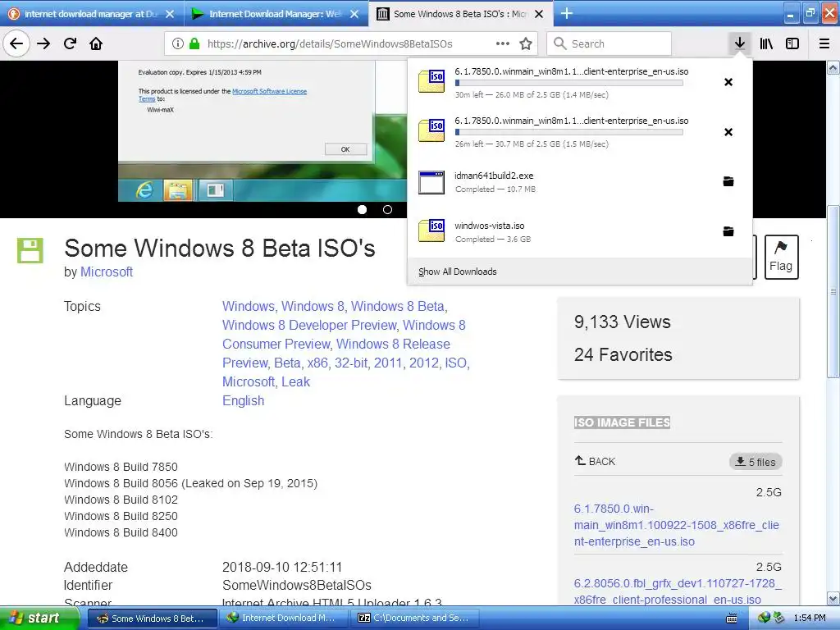Screen dimensions: 840x630
Task: Open page actions three-dots menu
Action: (x=503, y=43)
